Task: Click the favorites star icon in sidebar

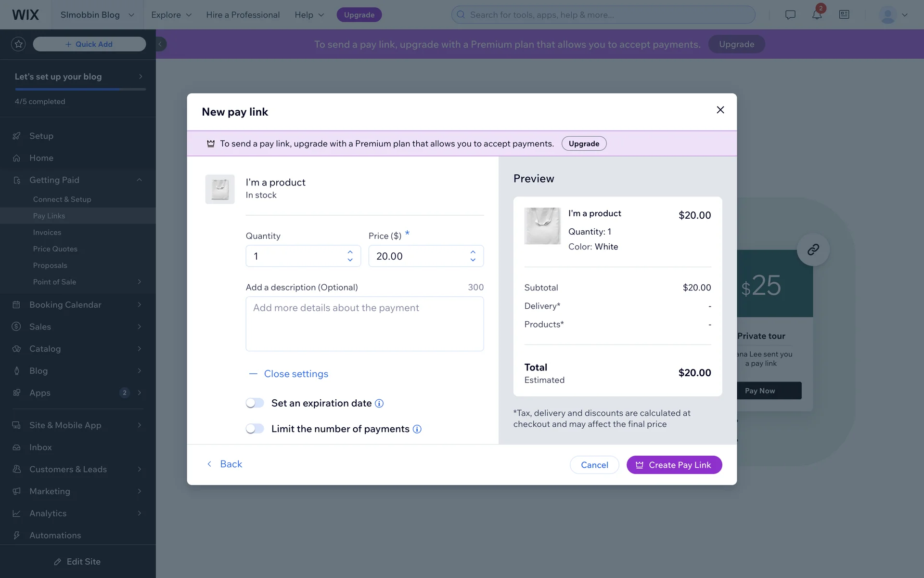Action: (18, 44)
